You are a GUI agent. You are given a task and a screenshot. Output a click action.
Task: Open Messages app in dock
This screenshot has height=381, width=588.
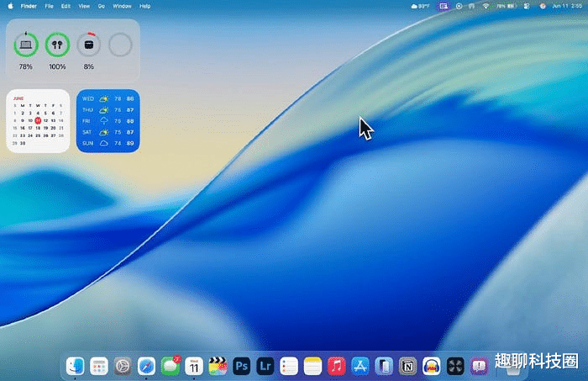click(x=171, y=366)
